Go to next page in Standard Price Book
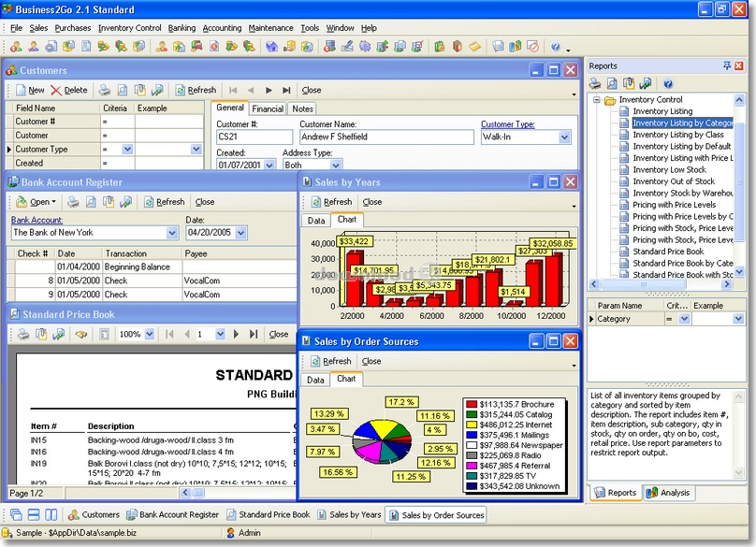The height and width of the screenshot is (547, 756). pyautogui.click(x=234, y=334)
